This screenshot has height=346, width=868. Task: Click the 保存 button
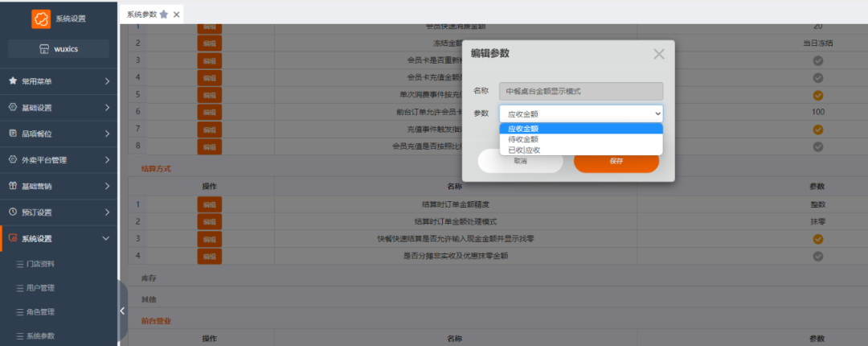tap(616, 161)
